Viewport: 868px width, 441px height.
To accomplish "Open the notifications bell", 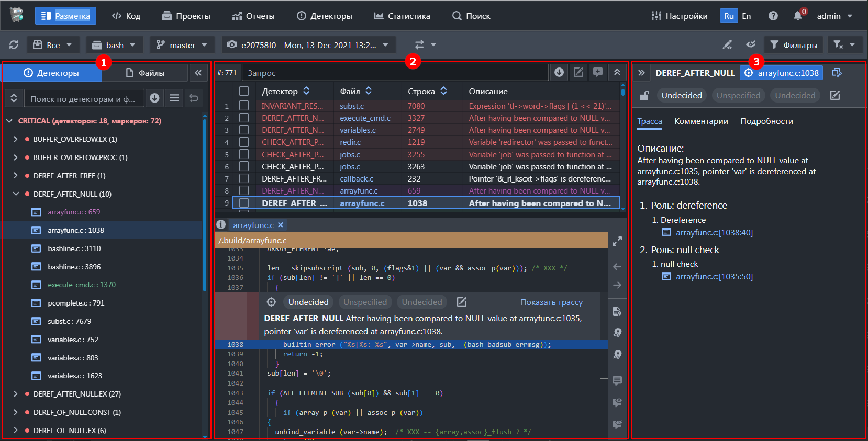I will coord(797,16).
